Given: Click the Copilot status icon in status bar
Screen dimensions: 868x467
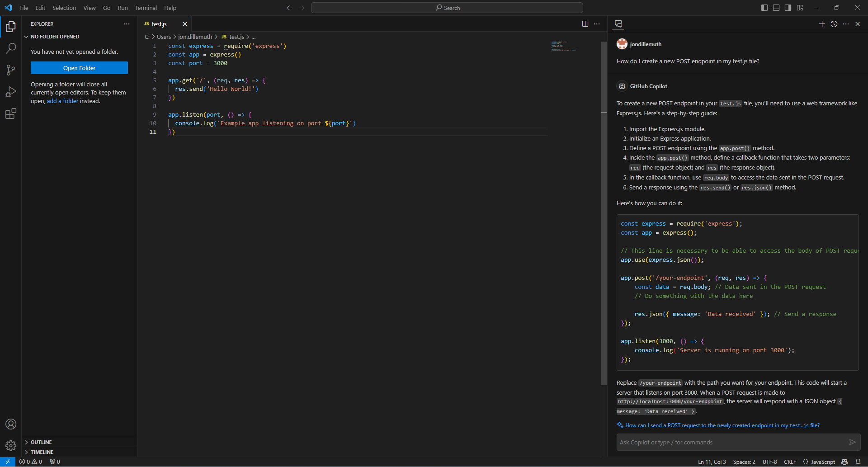Looking at the screenshot, I should point(844,462).
